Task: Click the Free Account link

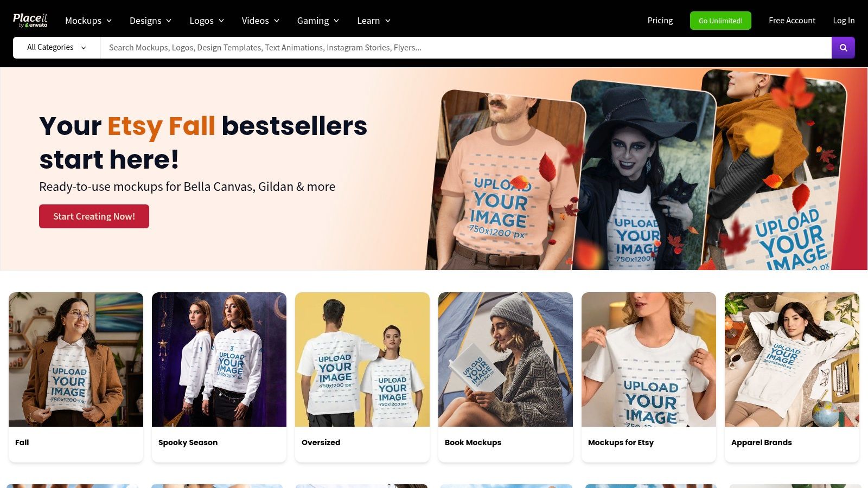Action: [792, 21]
